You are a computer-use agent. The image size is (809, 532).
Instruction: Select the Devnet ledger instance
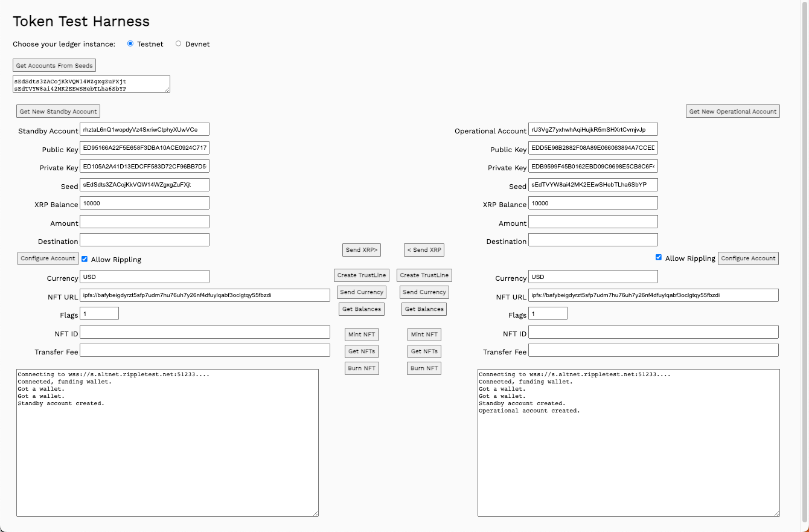178,43
